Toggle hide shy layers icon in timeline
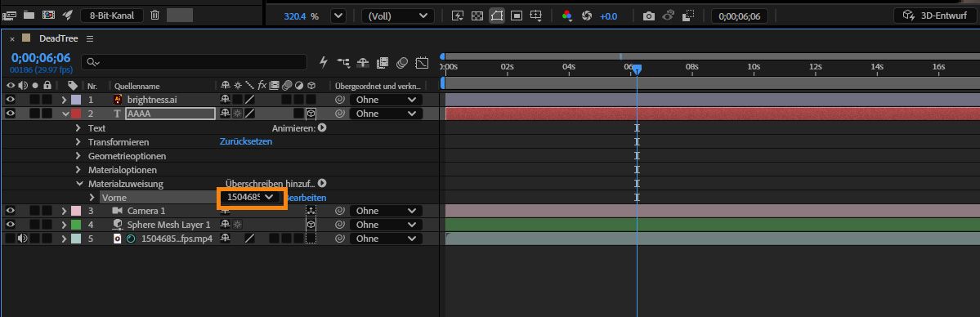The height and width of the screenshot is (317, 980). click(363, 62)
